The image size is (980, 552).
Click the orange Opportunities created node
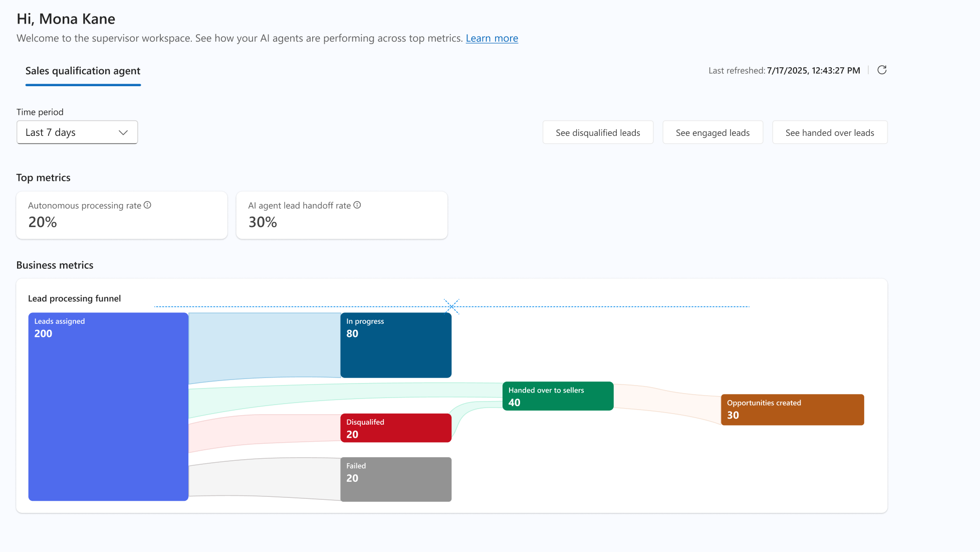click(792, 410)
